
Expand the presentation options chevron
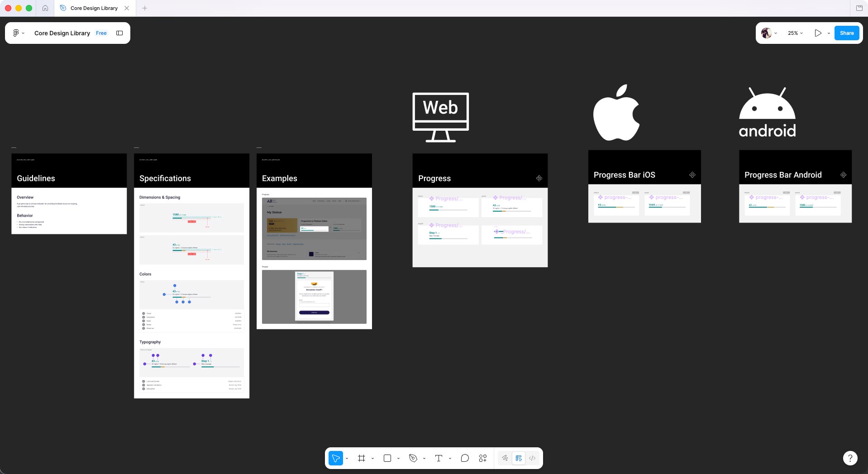[x=829, y=33]
